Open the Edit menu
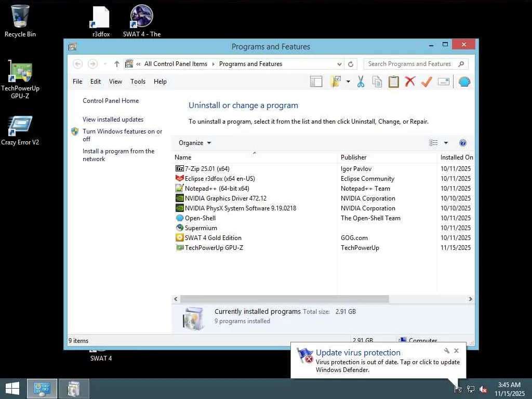Image resolution: width=532 pixels, height=399 pixels. (x=96, y=82)
